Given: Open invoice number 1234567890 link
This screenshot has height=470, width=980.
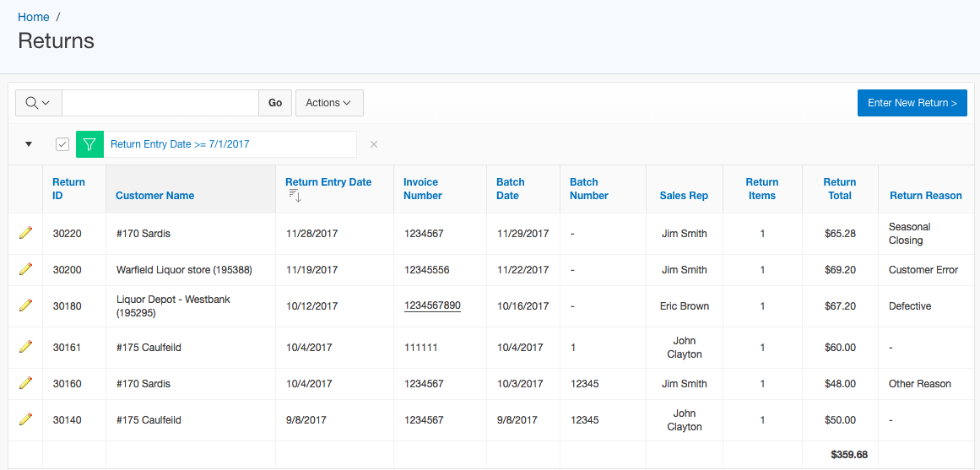Looking at the screenshot, I should (432, 305).
